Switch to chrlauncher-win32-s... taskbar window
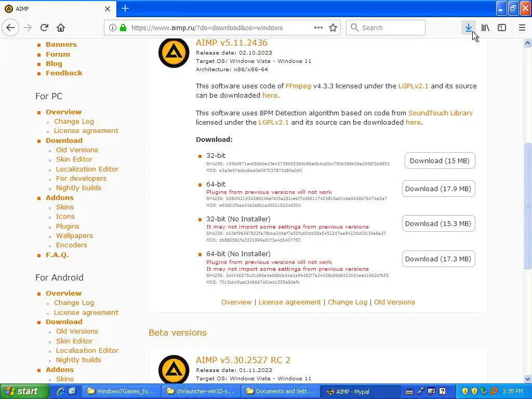This screenshot has width=532, height=399. pos(201,391)
